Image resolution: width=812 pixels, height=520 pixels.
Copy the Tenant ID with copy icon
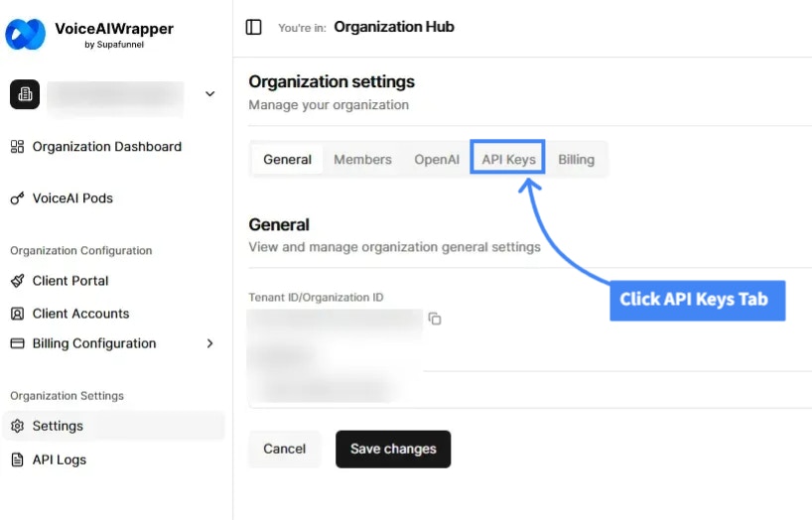click(435, 319)
